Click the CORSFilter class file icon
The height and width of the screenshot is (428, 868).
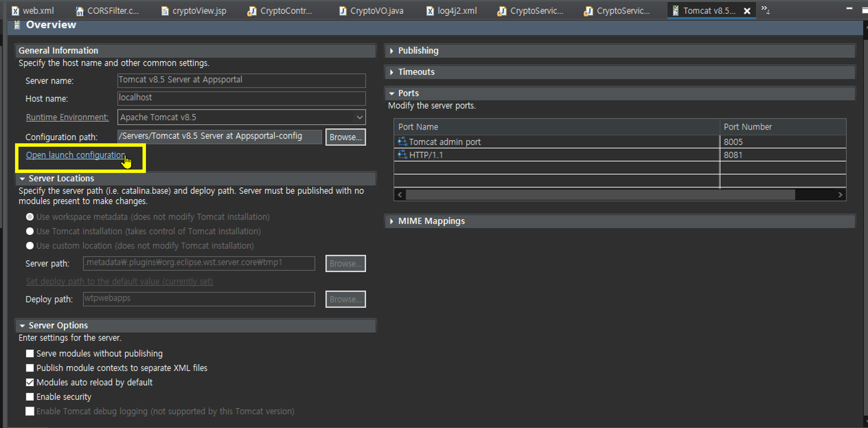coord(80,11)
